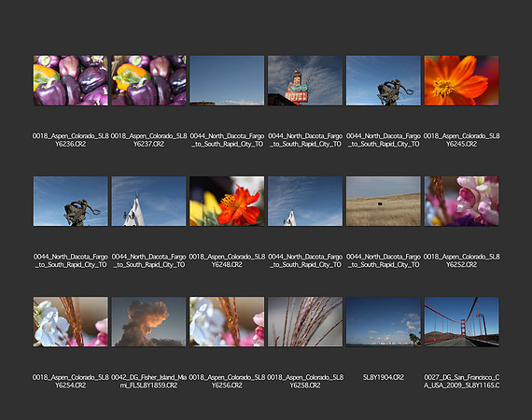The image size is (532, 420).
Task: Click the filename label ending Y6245.CR2
Action: [461, 140]
